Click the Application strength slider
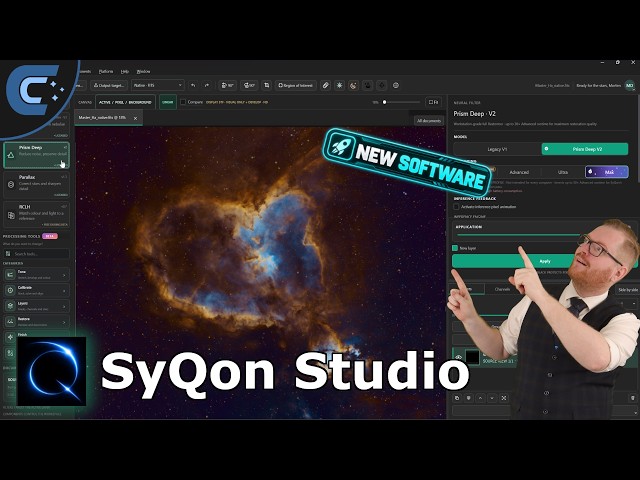This screenshot has height=480, width=640. click(518, 235)
